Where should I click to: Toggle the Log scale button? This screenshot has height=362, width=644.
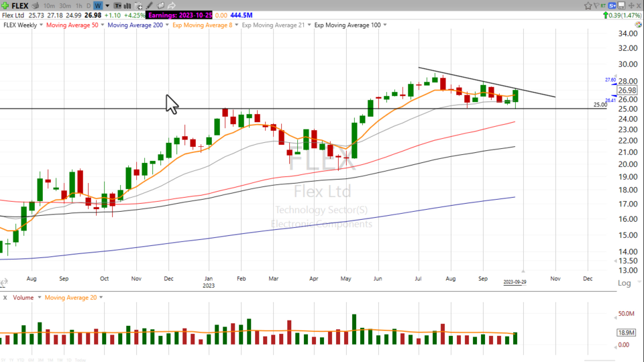click(625, 283)
